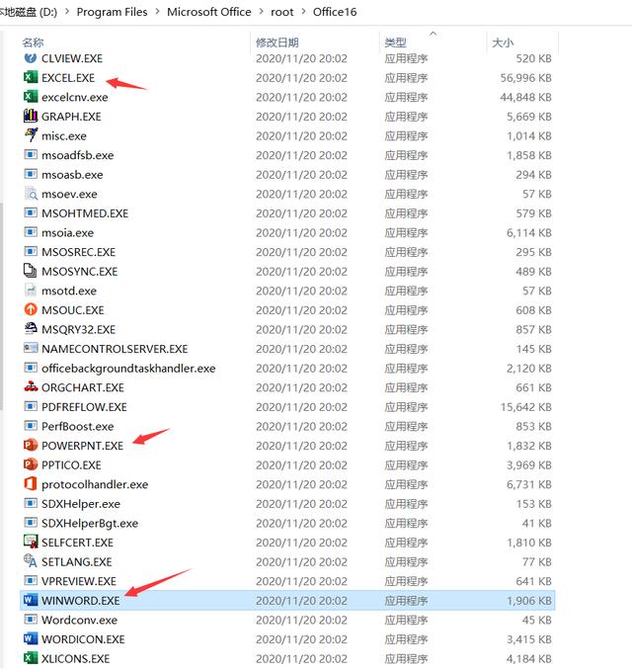Click the 44,848 KB size cell

coord(525,97)
